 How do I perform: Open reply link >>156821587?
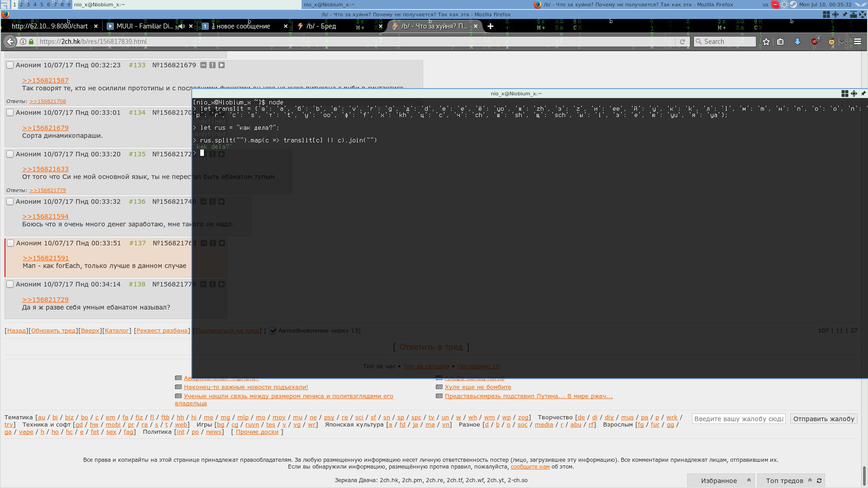pos(46,80)
